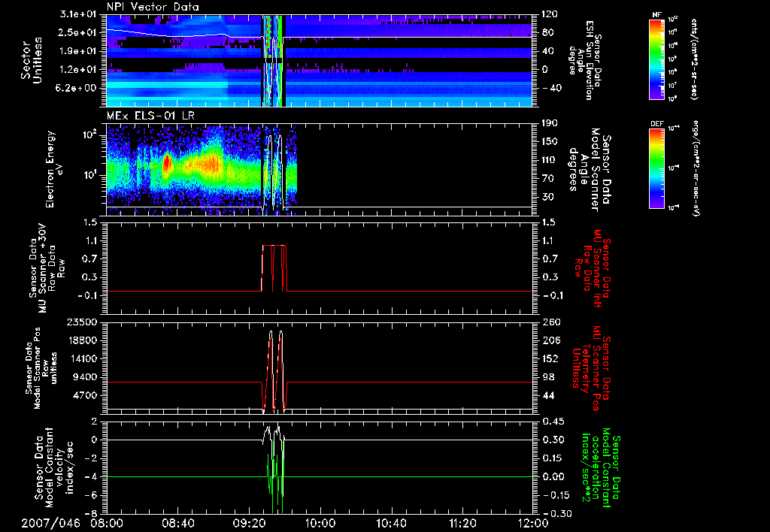Click the 0.00 acceleration tick label
This screenshot has height=532, width=770.
coord(553,476)
